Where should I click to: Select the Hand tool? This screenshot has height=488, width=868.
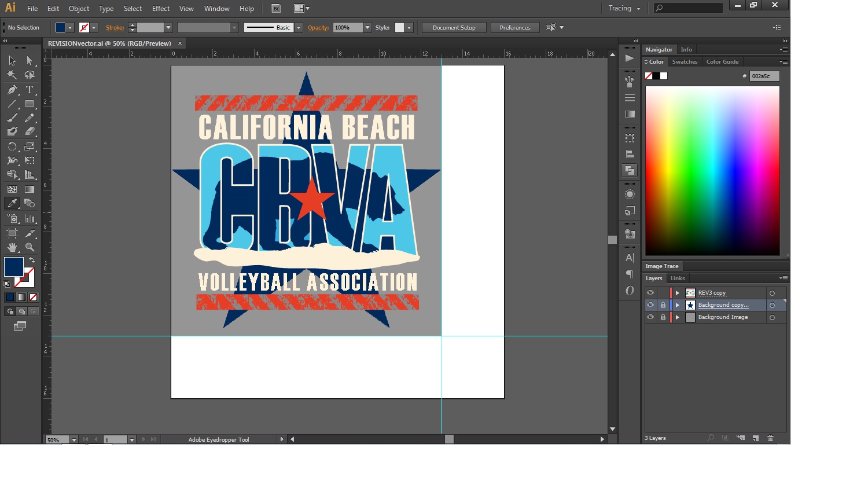(x=12, y=247)
